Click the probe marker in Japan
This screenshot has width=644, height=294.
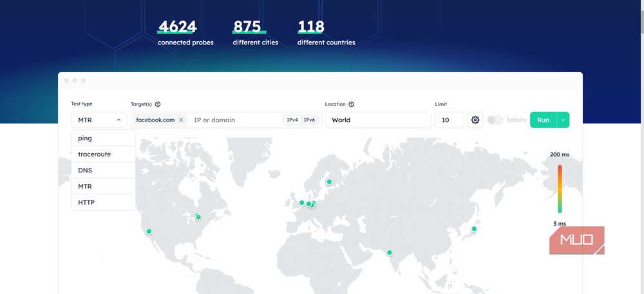[x=474, y=229]
